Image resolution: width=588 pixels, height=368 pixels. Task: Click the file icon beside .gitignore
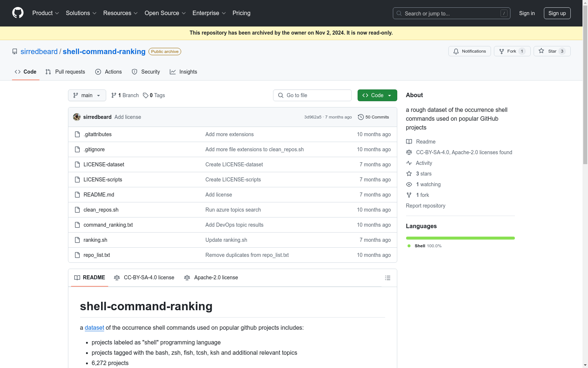coord(77,149)
